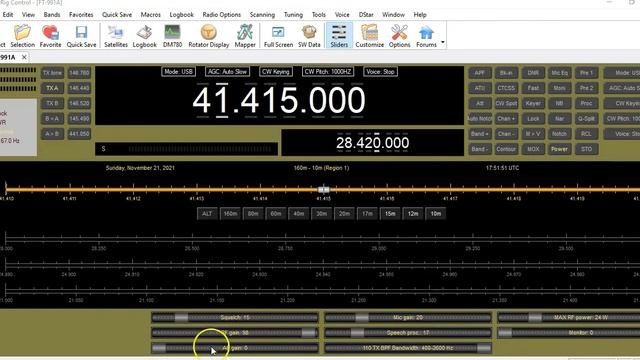Open DM780 digital modes program

(172, 36)
